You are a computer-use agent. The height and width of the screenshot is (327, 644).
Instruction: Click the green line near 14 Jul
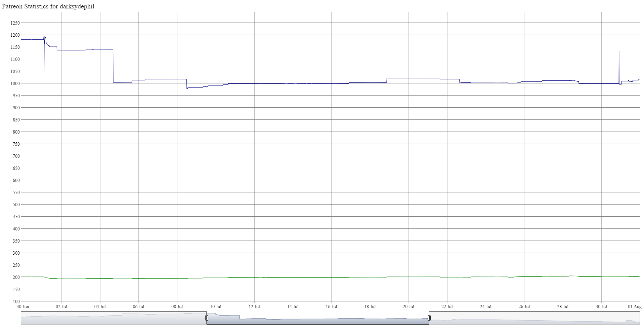(293, 277)
